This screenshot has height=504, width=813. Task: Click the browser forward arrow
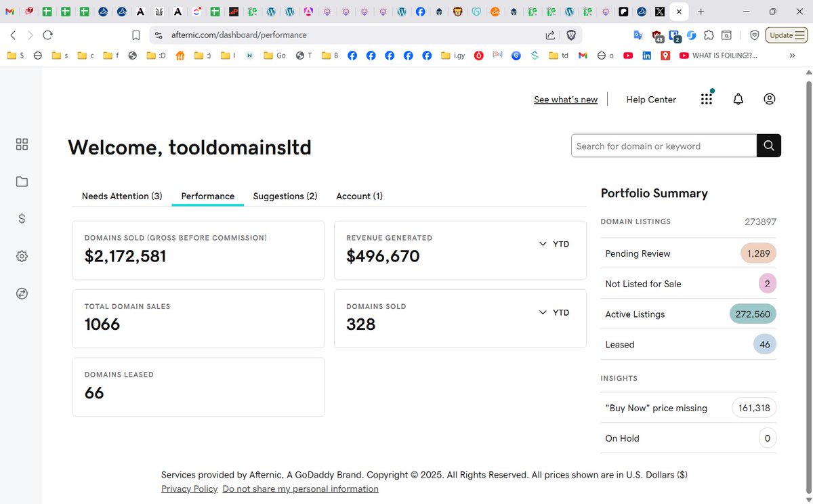coord(30,35)
